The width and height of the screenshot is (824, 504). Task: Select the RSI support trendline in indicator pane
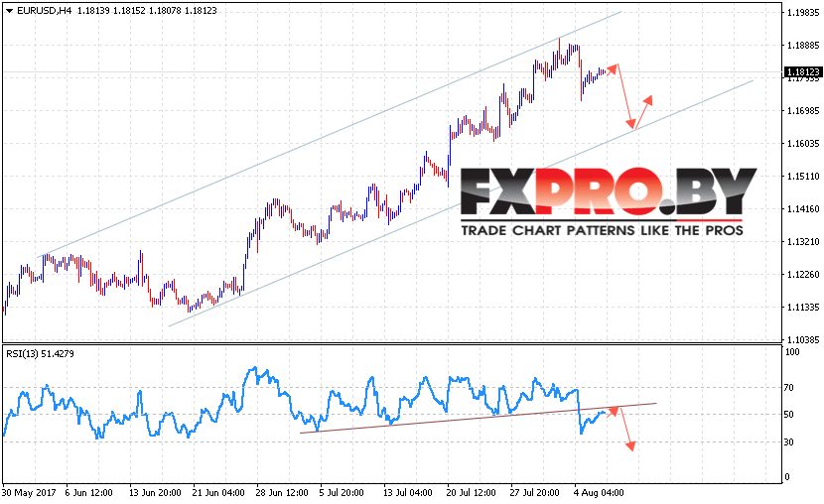pos(479,418)
